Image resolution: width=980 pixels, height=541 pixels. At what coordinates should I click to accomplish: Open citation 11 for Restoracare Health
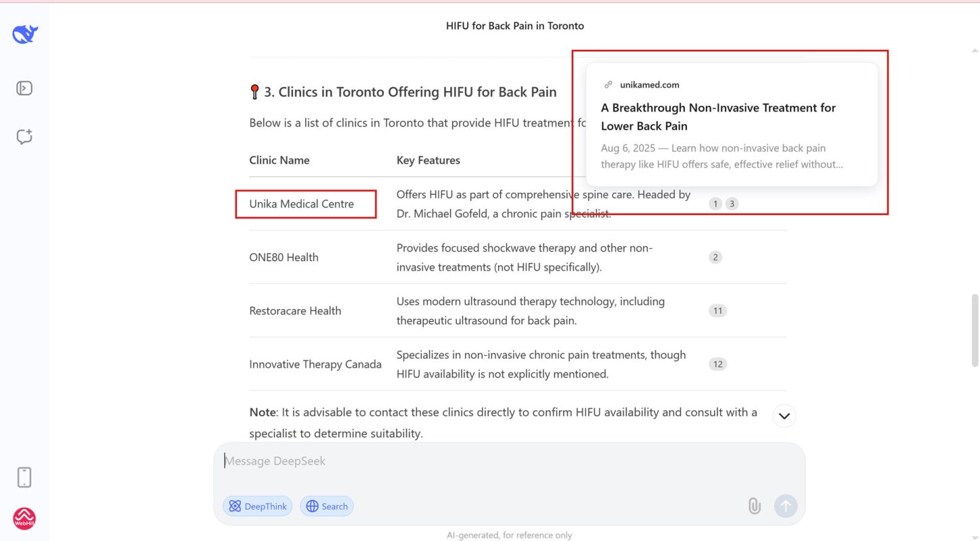click(717, 310)
